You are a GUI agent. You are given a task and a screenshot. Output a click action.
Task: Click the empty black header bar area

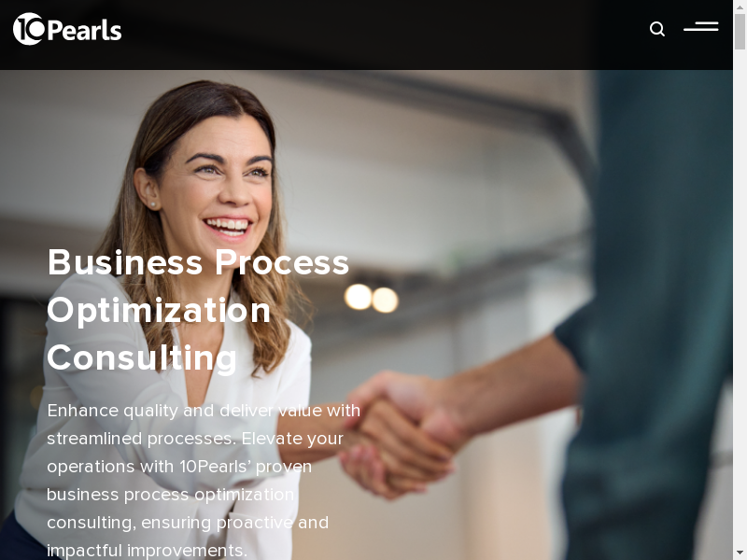pyautogui.click(x=381, y=34)
